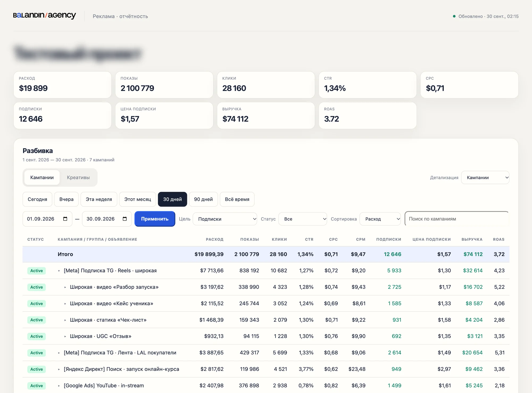Select the Всё время period
Image resolution: width=532 pixels, height=393 pixels.
pyautogui.click(x=237, y=199)
